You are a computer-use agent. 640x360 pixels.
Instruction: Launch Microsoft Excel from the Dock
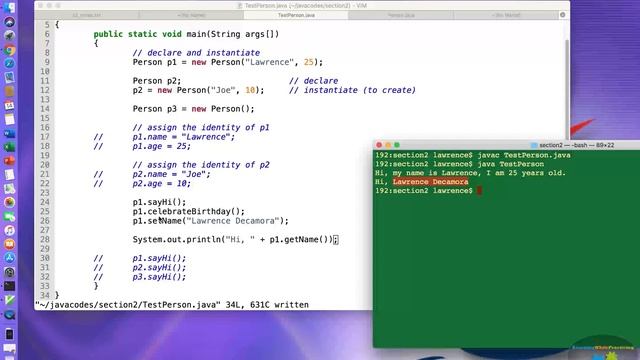[x=9, y=147]
